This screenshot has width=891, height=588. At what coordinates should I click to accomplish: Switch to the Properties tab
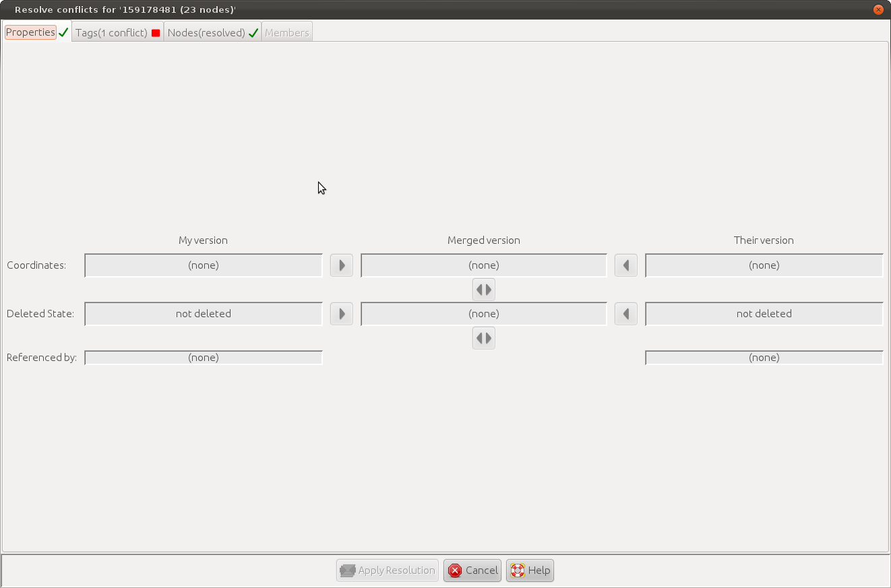pos(31,32)
